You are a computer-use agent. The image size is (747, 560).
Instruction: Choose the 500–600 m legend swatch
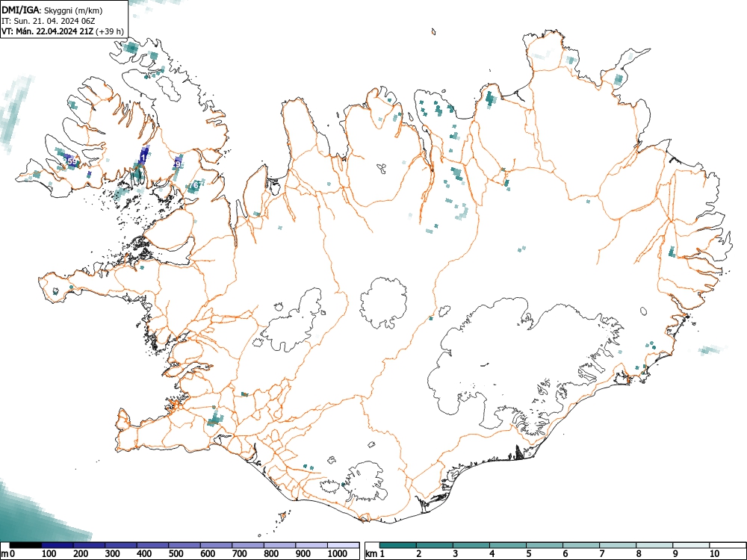185,545
